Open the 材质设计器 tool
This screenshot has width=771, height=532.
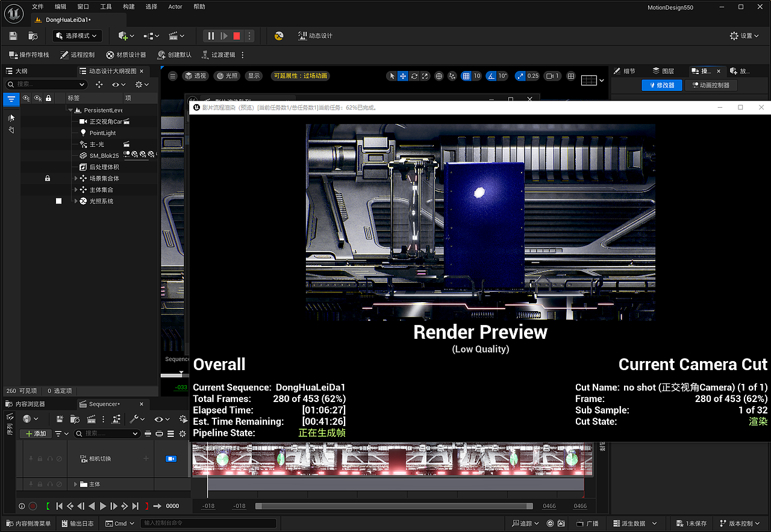click(126, 55)
